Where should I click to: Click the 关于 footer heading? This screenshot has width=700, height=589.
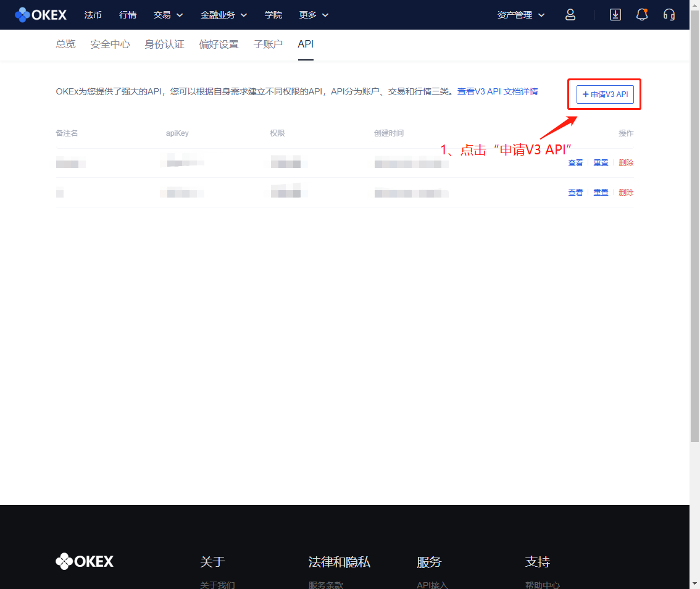212,562
